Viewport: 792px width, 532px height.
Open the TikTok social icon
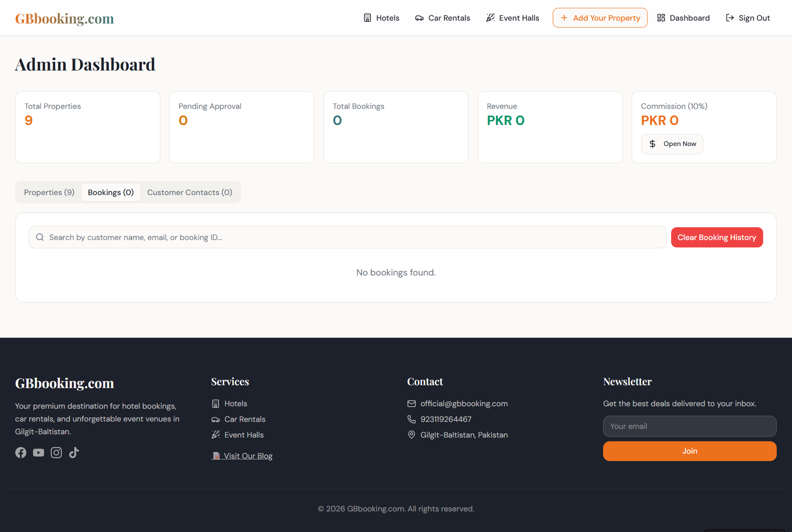74,452
